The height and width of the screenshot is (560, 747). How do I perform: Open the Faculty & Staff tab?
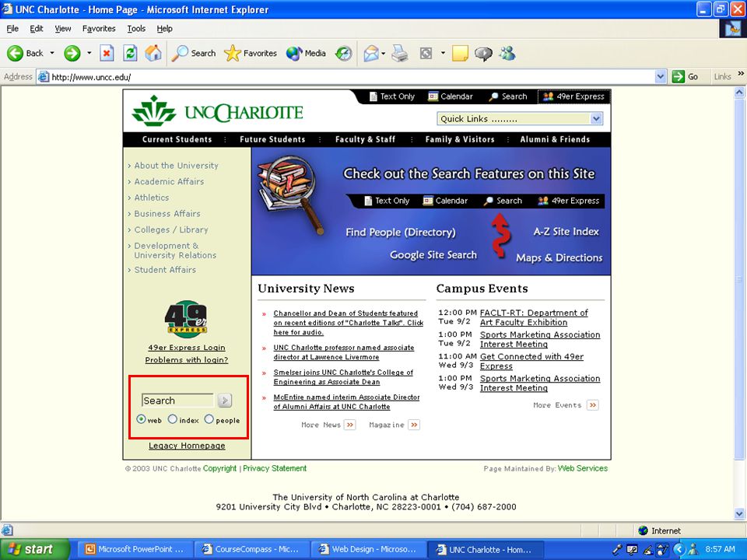(x=365, y=139)
